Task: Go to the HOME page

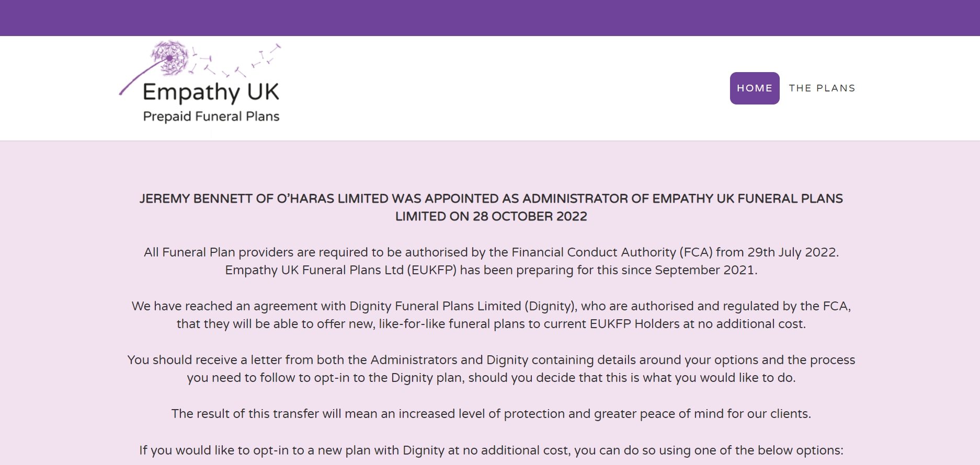Action: (755, 88)
